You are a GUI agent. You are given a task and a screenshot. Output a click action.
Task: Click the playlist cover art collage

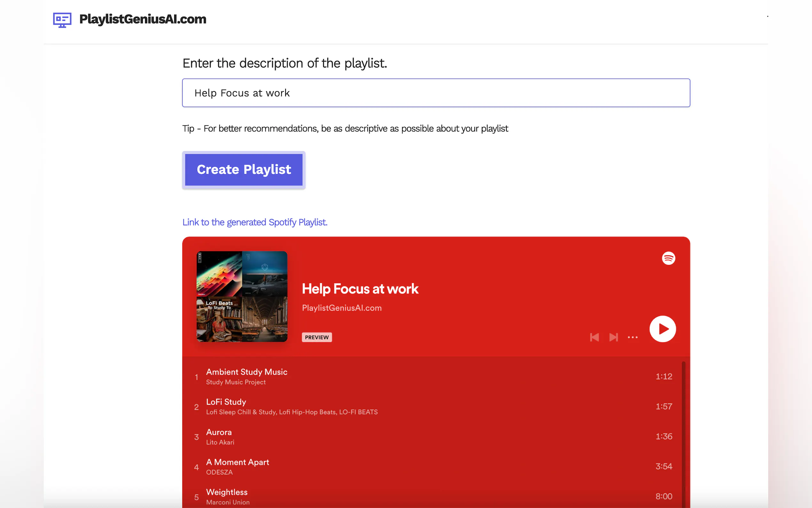242,296
